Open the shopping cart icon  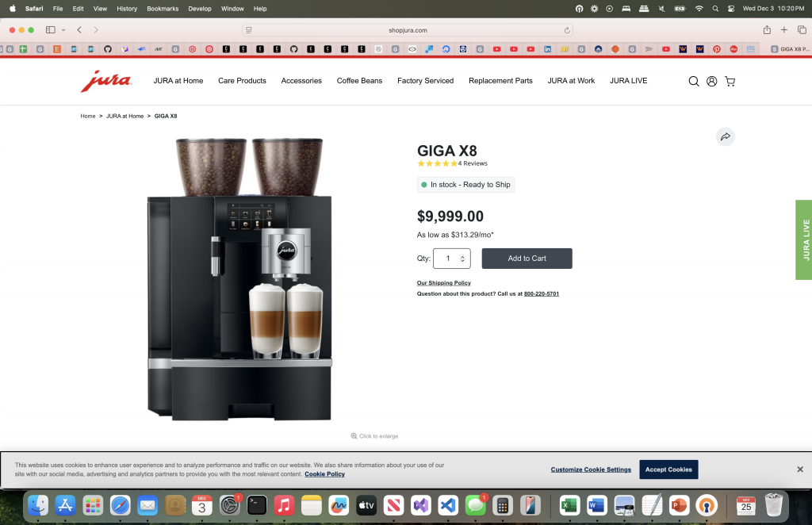tap(730, 81)
